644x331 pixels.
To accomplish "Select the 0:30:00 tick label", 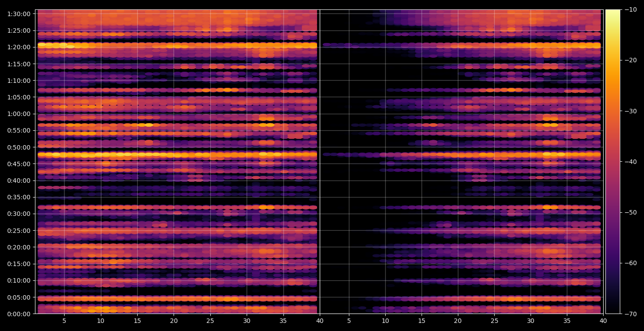I will point(19,214).
